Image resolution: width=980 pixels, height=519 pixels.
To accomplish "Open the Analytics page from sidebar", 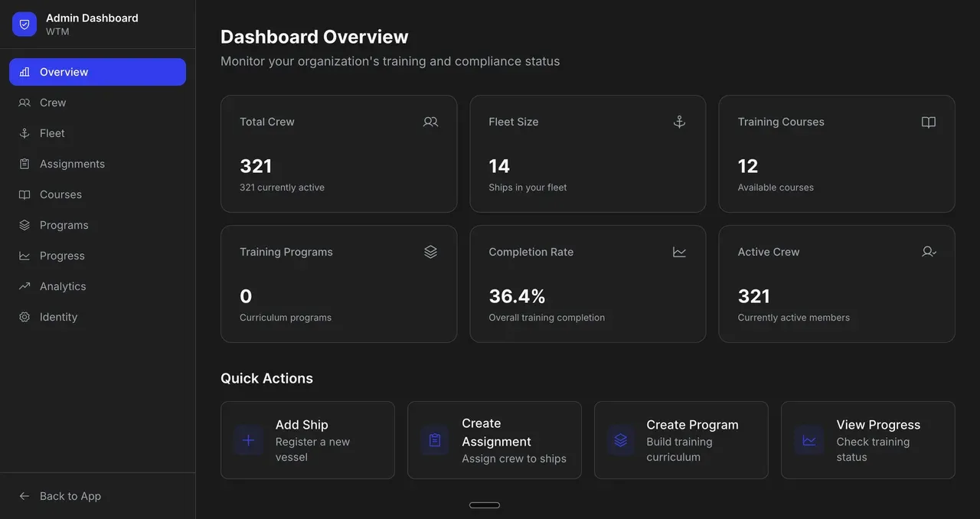I will coord(63,286).
